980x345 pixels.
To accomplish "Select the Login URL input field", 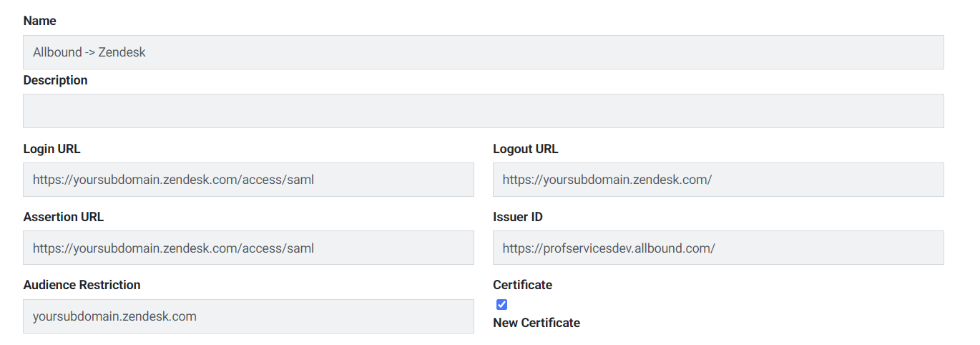I will pyautogui.click(x=248, y=180).
